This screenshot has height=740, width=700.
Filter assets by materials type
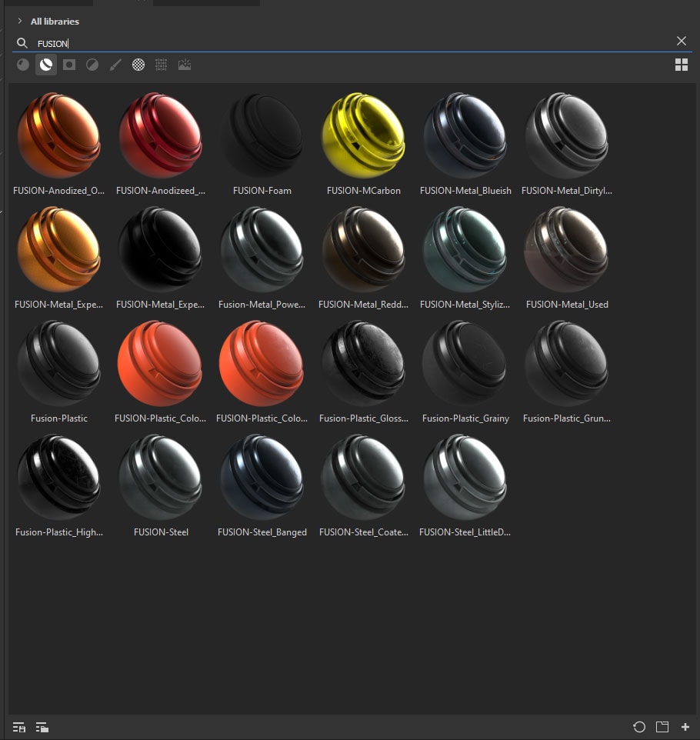tap(22, 65)
